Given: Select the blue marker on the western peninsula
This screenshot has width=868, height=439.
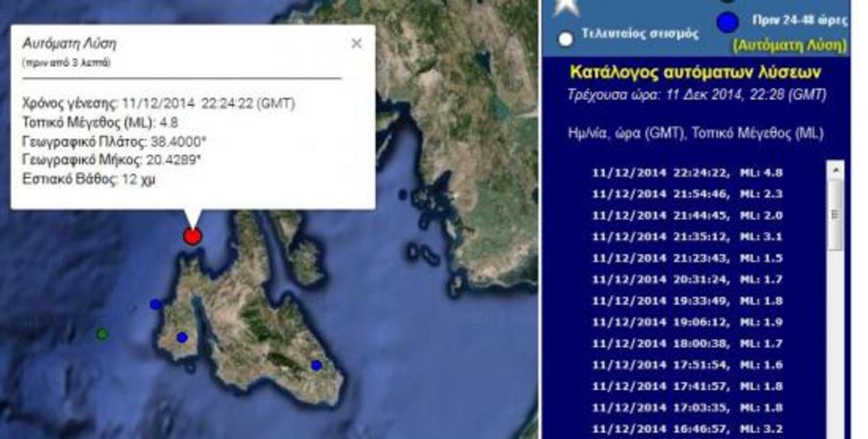Looking at the screenshot, I should coord(182,337).
